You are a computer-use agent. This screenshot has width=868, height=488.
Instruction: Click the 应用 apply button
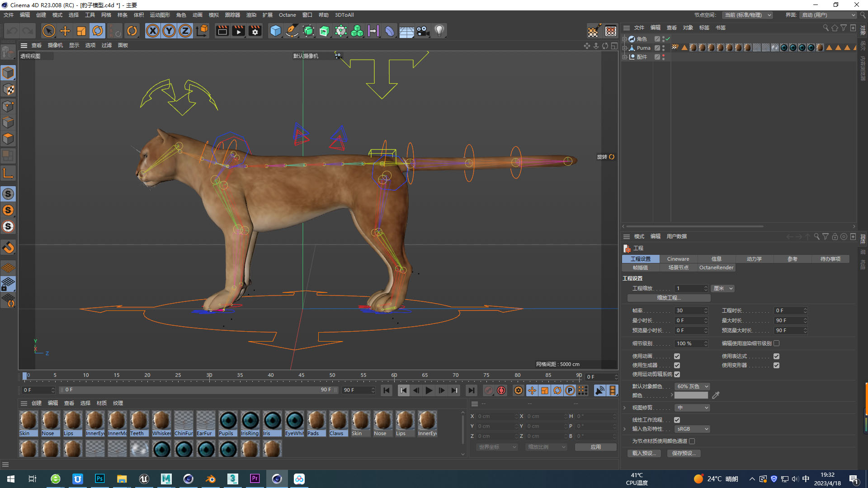595,447
